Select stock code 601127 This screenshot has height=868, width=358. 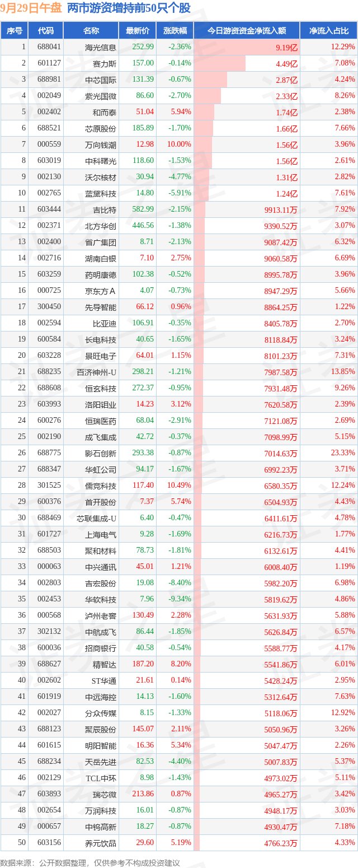[49, 63]
